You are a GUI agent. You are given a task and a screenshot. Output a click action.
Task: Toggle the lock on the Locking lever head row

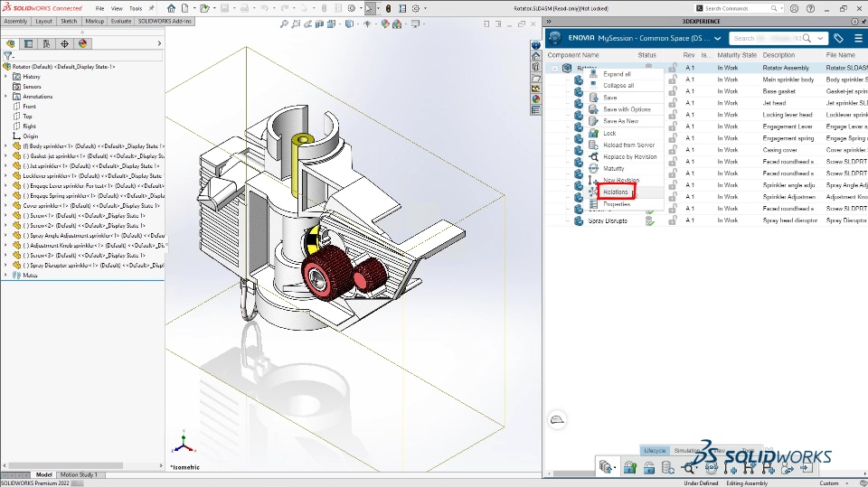point(673,115)
